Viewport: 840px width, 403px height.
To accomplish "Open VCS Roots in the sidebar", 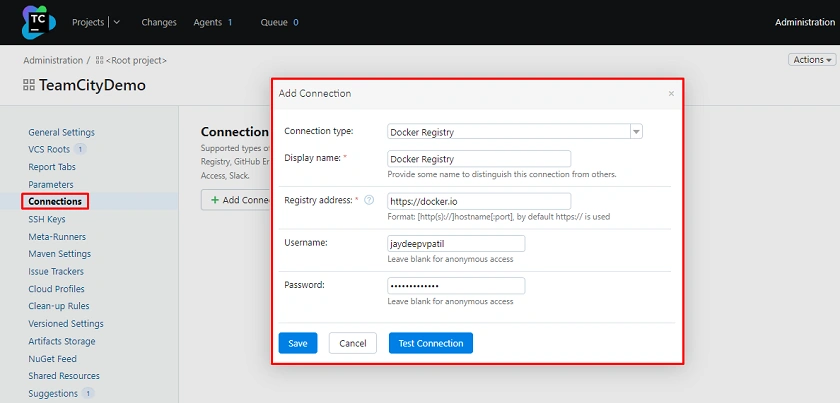I will click(49, 150).
